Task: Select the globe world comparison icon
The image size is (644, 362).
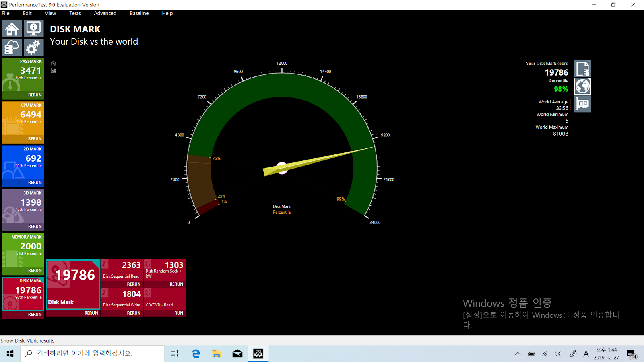Action: pyautogui.click(x=582, y=86)
